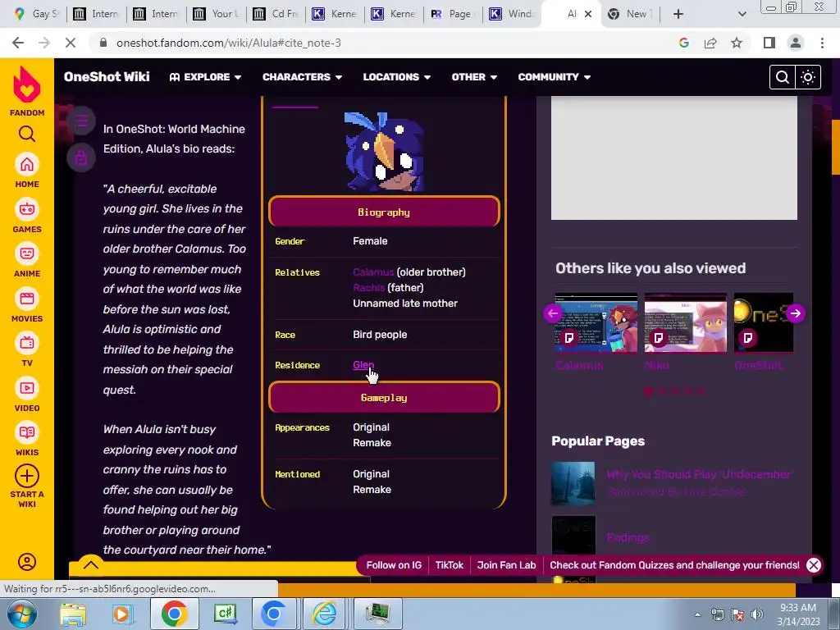Click the Fandom flame logo
The image size is (840, 630).
(x=27, y=84)
